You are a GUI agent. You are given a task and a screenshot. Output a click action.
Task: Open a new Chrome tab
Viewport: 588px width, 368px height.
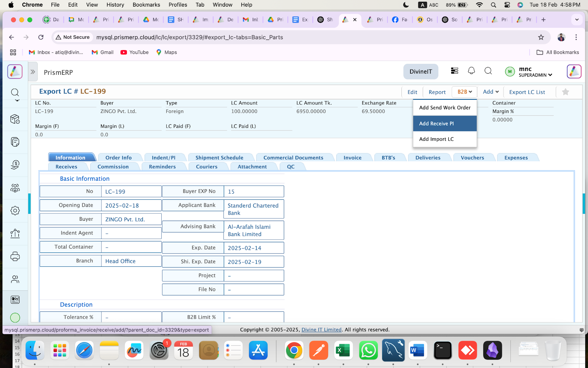point(544,20)
